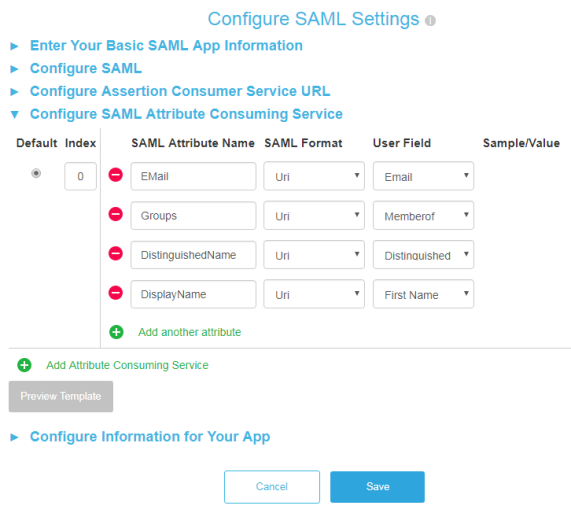Remove the Groups attribute row
This screenshot has width=571, height=513.
[116, 214]
